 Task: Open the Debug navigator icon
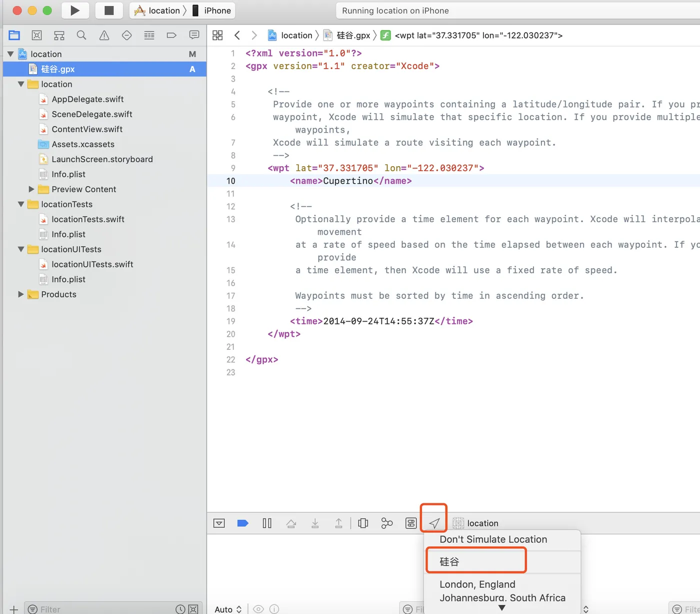149,35
